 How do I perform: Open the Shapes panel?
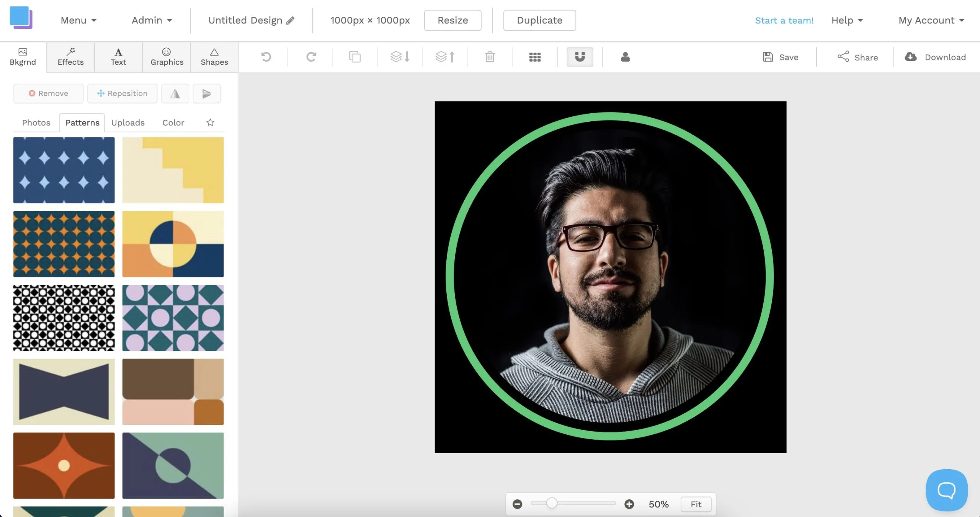tap(214, 57)
